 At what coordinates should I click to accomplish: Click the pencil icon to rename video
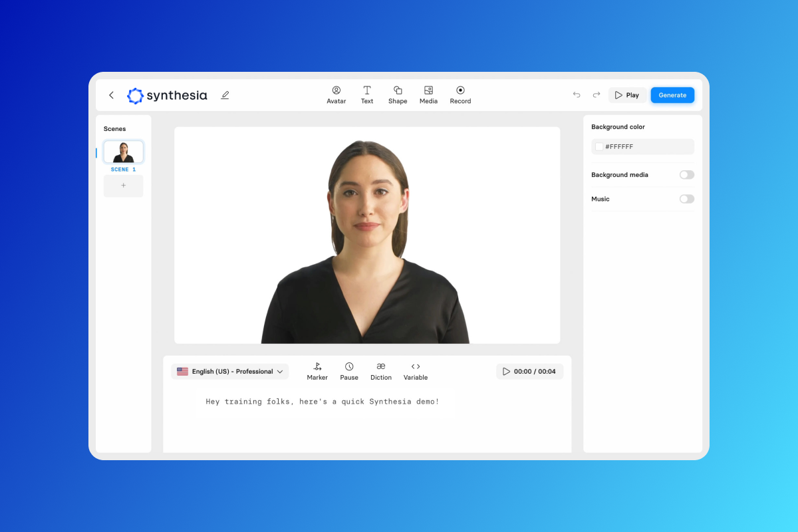click(x=225, y=95)
